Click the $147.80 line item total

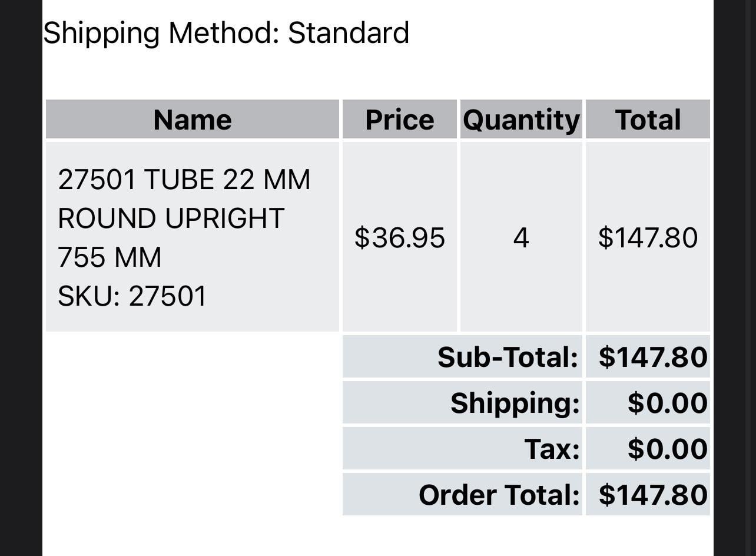tap(648, 238)
